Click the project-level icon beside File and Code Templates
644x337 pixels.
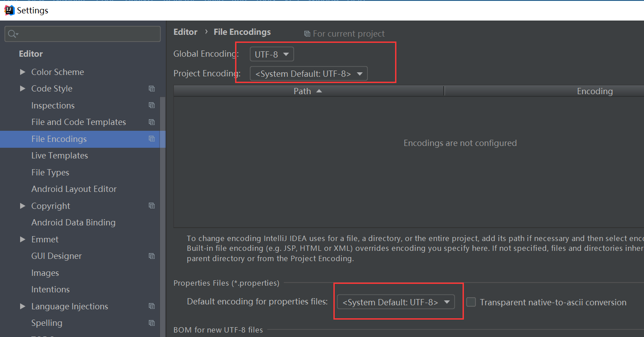(152, 122)
